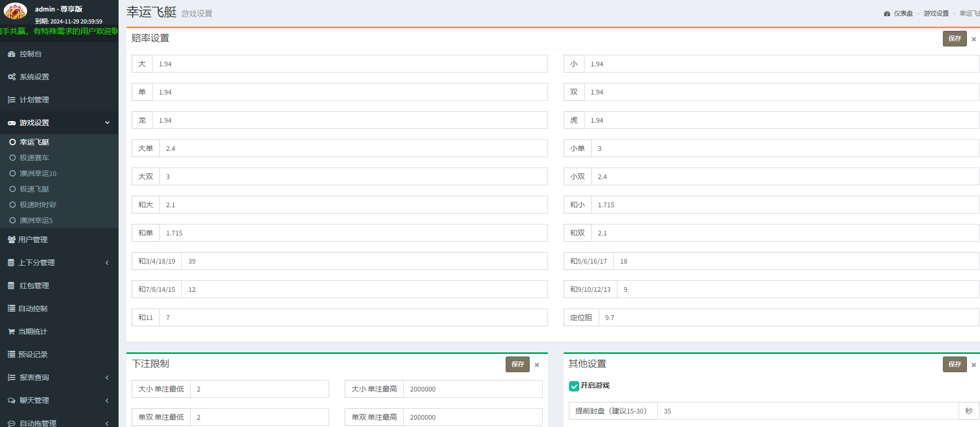Click the admin avatar logo
Image resolution: width=980 pixels, height=427 pixels.
point(15,11)
